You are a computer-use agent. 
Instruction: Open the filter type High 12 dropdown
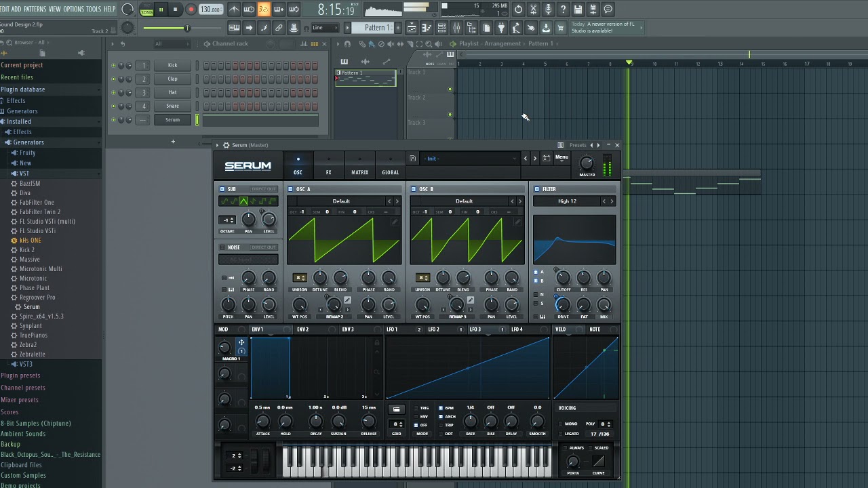pyautogui.click(x=568, y=201)
